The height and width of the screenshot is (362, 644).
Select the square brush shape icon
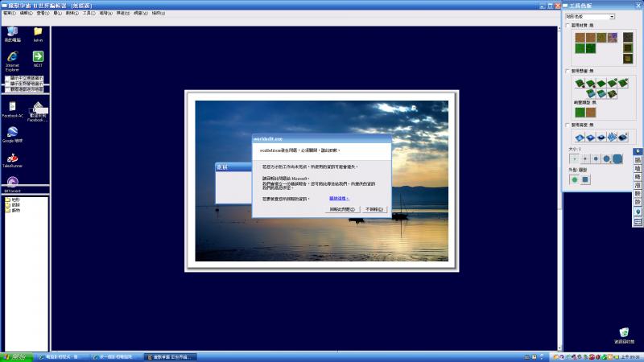click(586, 179)
